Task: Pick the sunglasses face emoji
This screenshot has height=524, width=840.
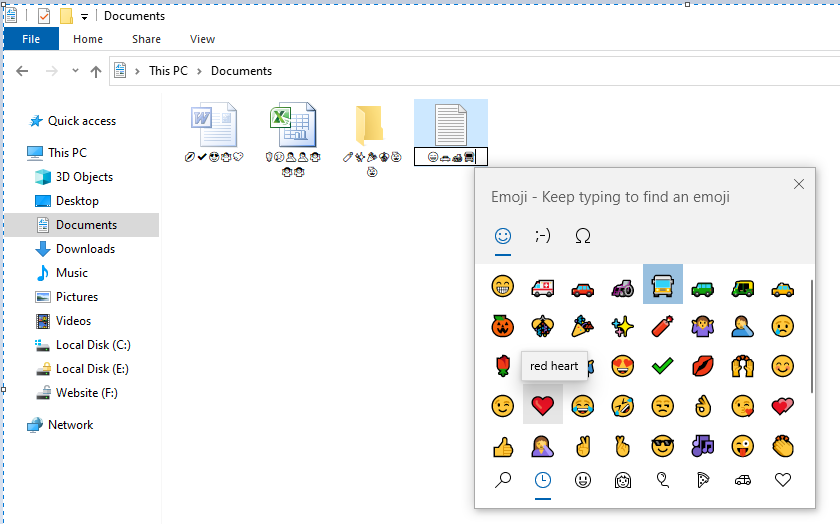Action: 663,446
